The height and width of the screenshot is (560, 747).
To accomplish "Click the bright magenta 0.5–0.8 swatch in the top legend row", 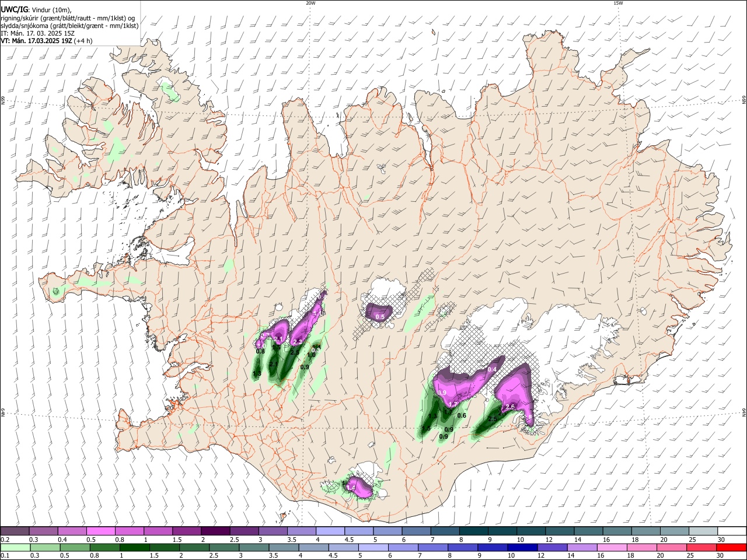I will click(x=100, y=531).
